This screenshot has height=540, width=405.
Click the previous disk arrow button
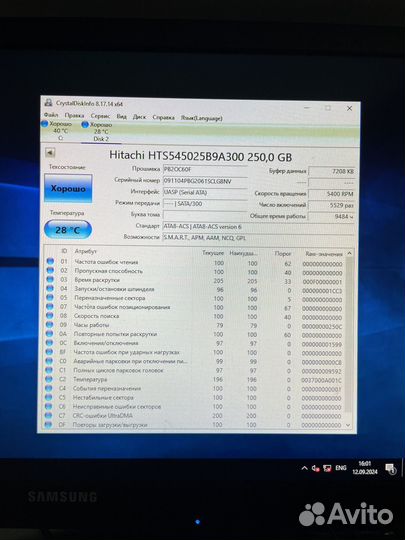[50, 152]
